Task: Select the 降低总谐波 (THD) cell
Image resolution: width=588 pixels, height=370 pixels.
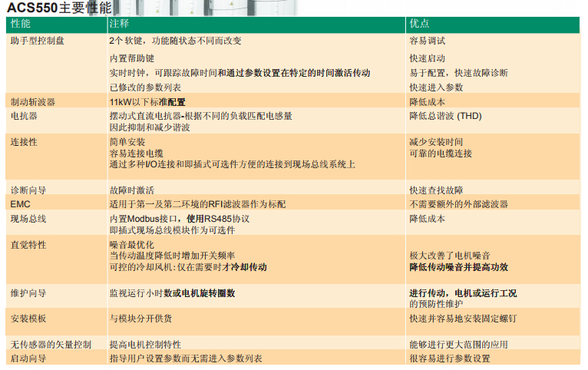Action: [x=444, y=116]
